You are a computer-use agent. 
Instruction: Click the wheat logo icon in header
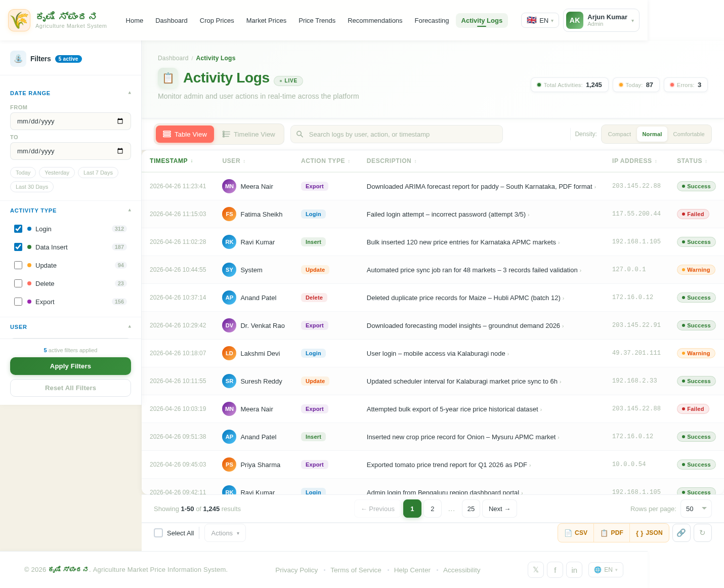pos(19,20)
